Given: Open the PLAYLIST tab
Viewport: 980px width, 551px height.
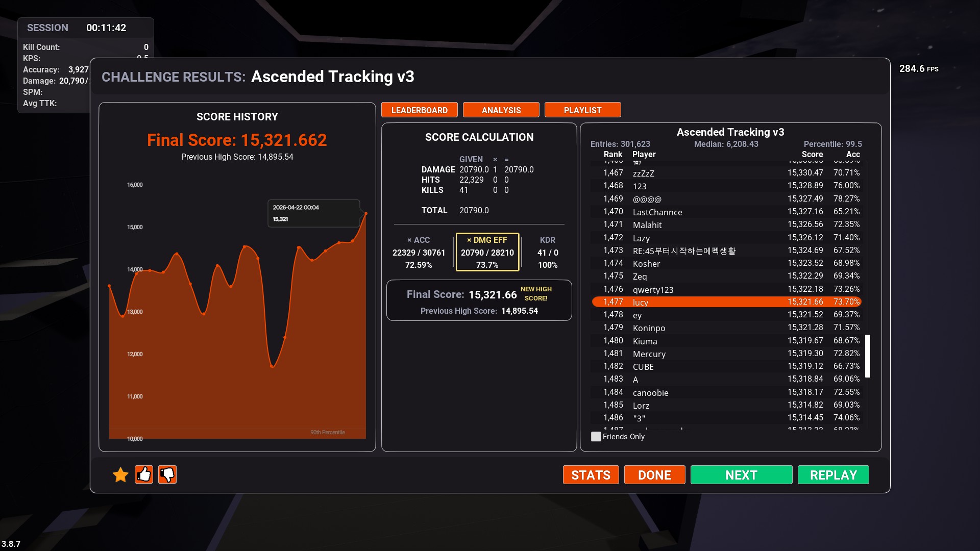Looking at the screenshot, I should [582, 110].
